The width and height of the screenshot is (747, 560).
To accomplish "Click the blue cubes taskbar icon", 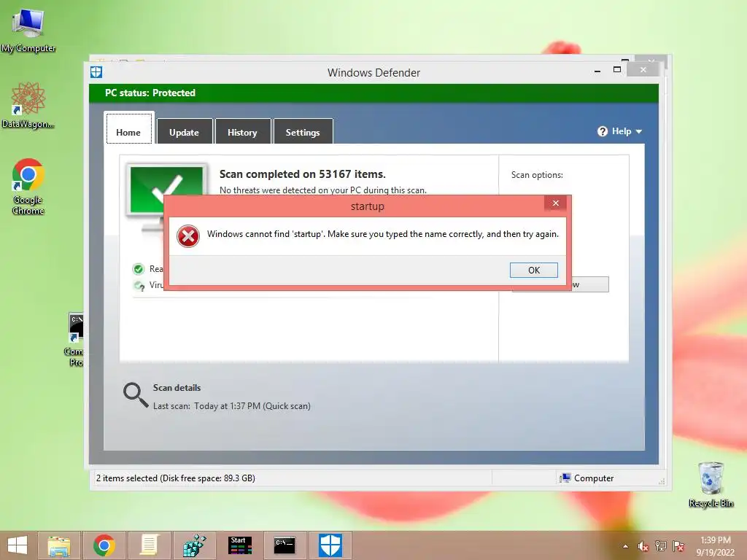I will pos(194,545).
